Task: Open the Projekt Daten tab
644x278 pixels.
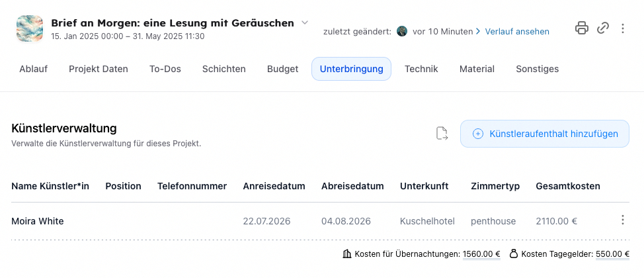Action: [99, 69]
